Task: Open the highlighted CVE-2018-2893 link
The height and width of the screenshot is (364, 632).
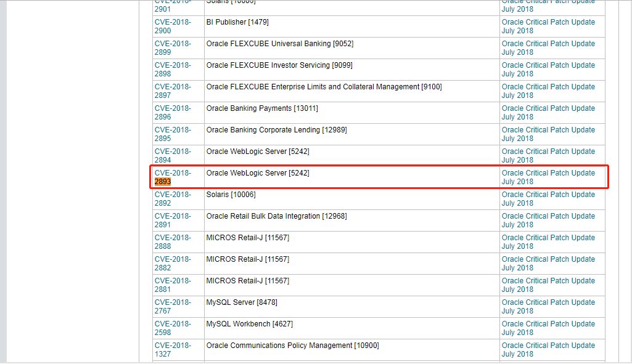Action: pyautogui.click(x=173, y=177)
